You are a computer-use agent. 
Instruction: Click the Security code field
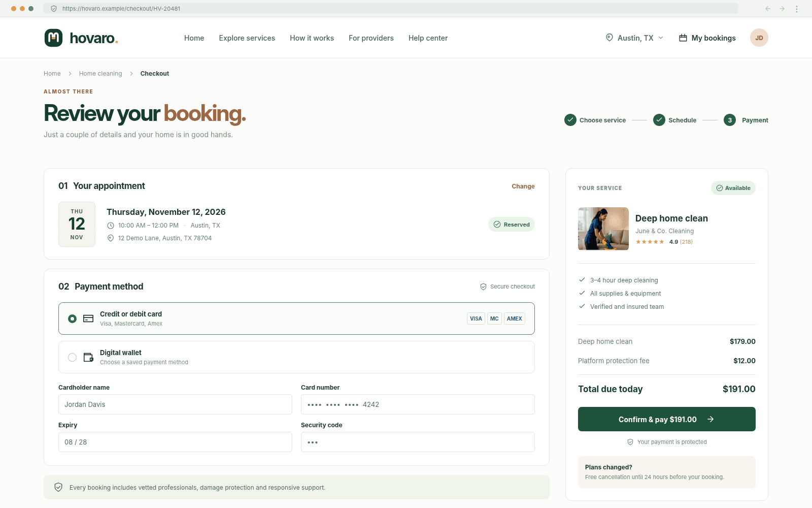tap(418, 442)
